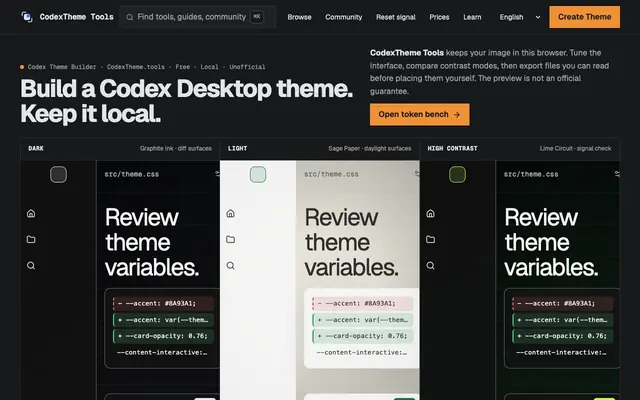Viewport: 640px width, 400px height.
Task: Click added --card-opacity: 0.76 line in High Contrast preview
Action: tap(562, 336)
